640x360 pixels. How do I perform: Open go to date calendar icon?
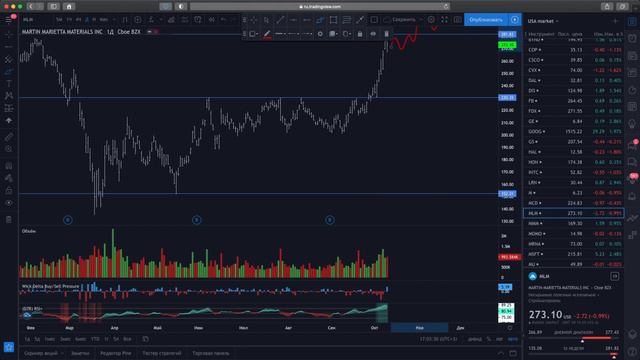pyautogui.click(x=146, y=339)
